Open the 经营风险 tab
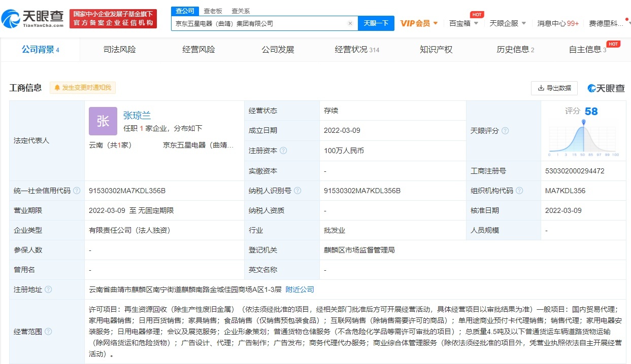Image resolution: width=631 pixels, height=364 pixels. 198,50
